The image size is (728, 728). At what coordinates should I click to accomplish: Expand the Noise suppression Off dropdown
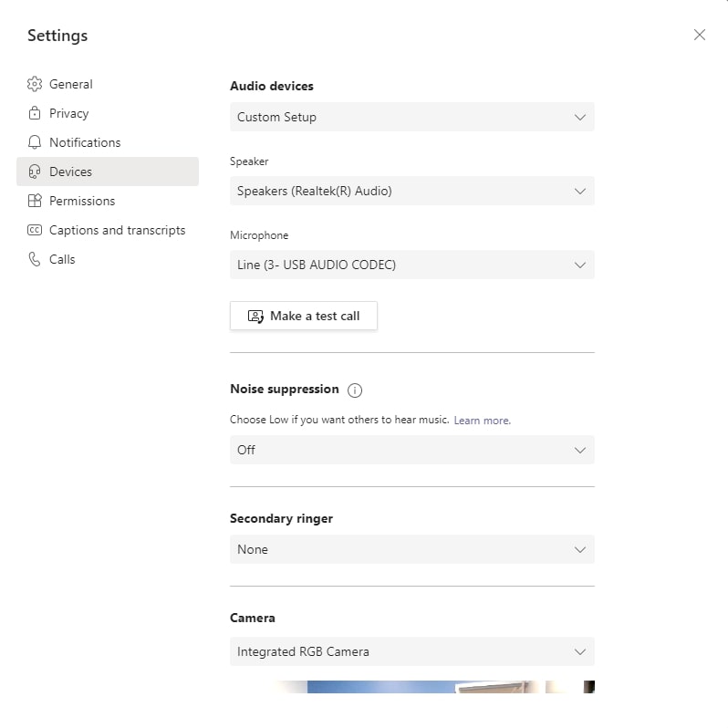click(x=411, y=450)
